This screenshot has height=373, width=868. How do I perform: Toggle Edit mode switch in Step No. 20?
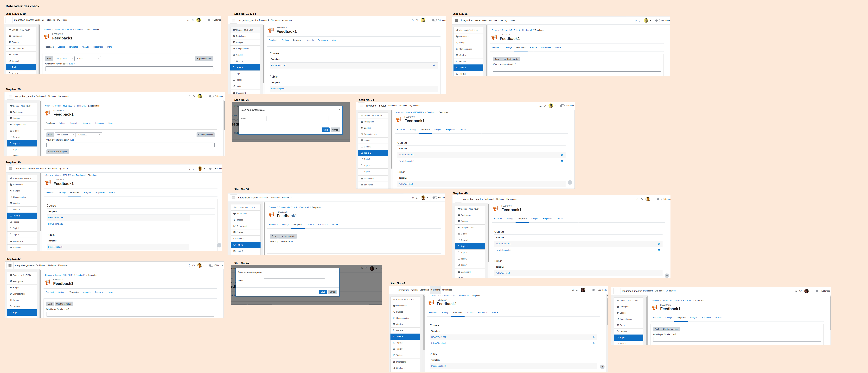[x=211, y=96]
